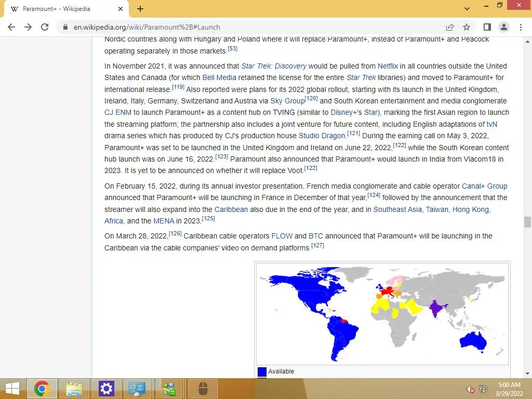Close the Paramount+ Wikipedia tab
This screenshot has width=532, height=399.
click(121, 9)
